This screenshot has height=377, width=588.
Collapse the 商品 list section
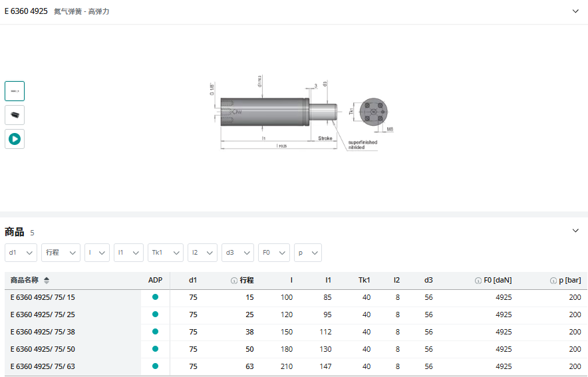575,231
